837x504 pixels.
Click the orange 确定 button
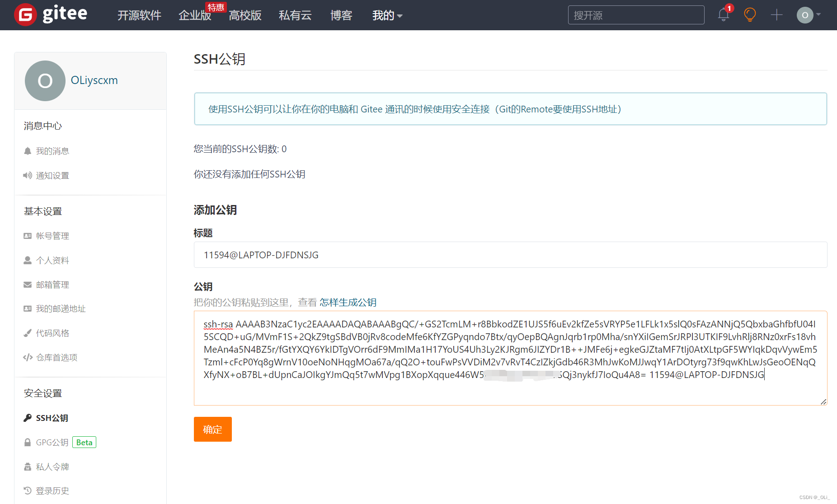pos(213,429)
